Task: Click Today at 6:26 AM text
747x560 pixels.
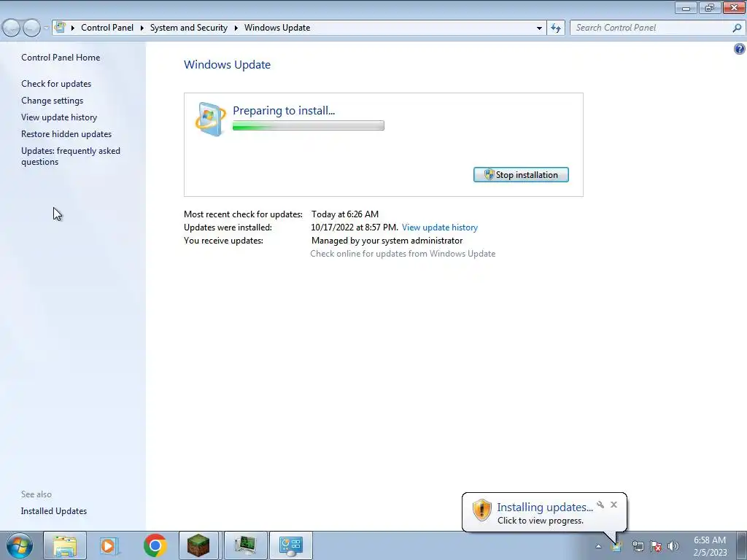Action: 345,214
